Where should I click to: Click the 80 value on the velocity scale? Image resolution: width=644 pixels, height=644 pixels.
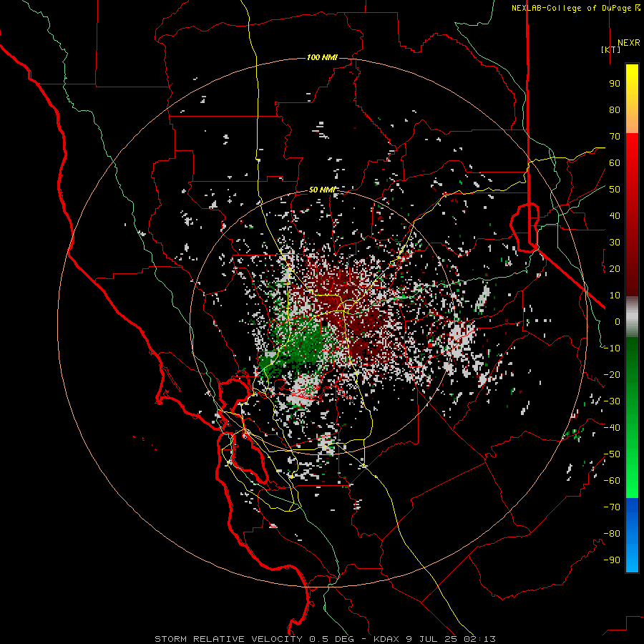tap(615, 109)
